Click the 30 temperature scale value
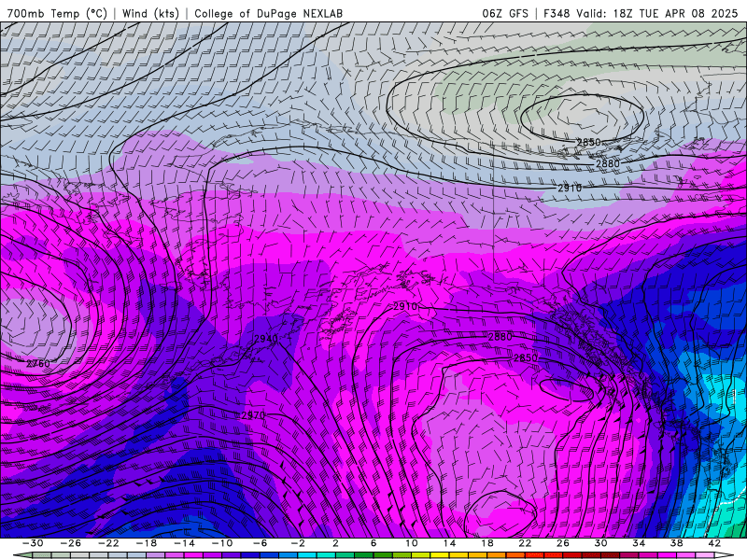This screenshot has height=560, width=747. point(600,543)
